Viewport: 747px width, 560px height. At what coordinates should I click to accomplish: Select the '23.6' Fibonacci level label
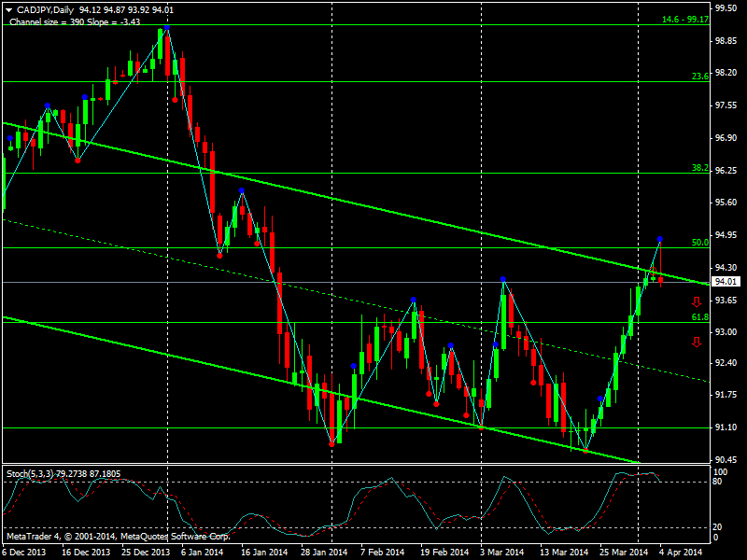699,77
